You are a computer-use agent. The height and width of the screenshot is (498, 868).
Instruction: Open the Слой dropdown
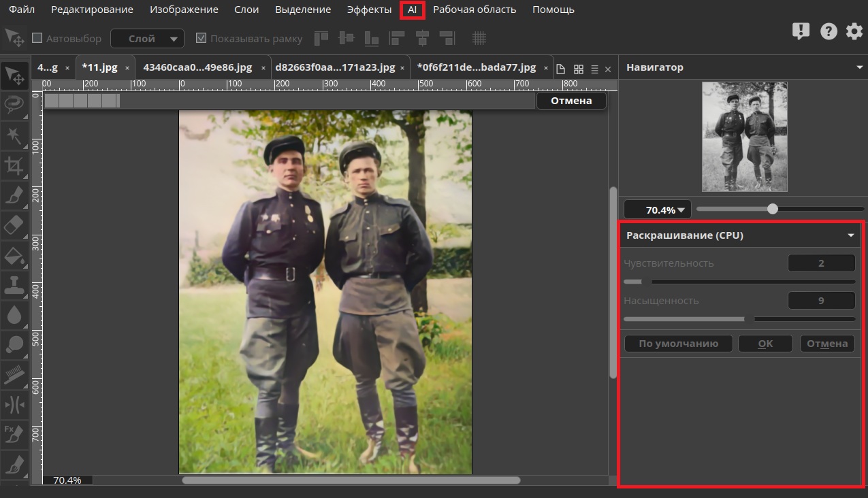[147, 39]
